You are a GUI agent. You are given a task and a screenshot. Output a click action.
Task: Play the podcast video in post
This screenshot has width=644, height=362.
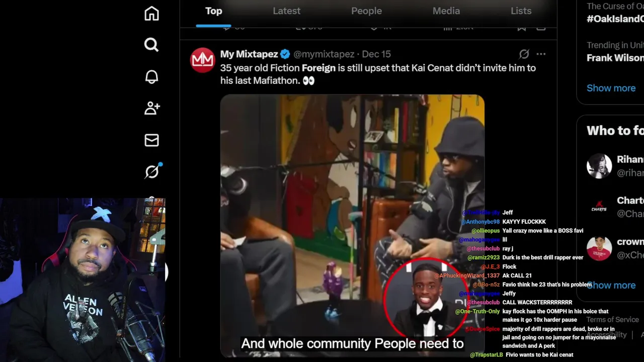click(x=352, y=225)
